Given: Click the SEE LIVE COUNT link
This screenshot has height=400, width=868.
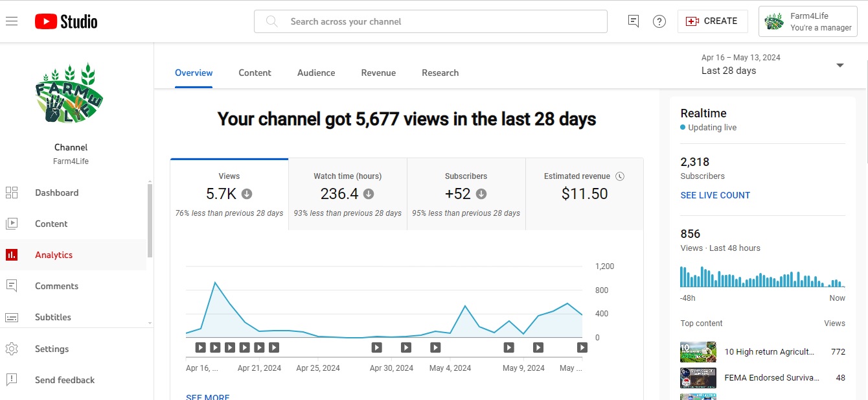Looking at the screenshot, I should (715, 195).
